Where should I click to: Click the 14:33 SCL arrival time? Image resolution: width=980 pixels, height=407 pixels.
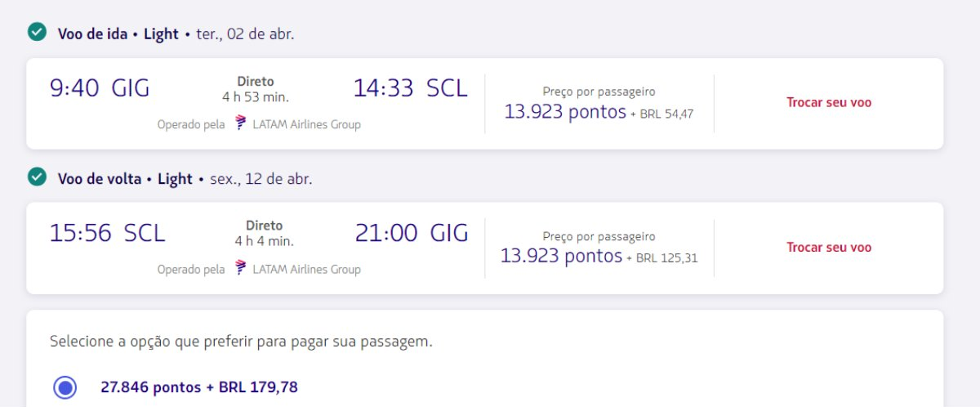point(411,88)
